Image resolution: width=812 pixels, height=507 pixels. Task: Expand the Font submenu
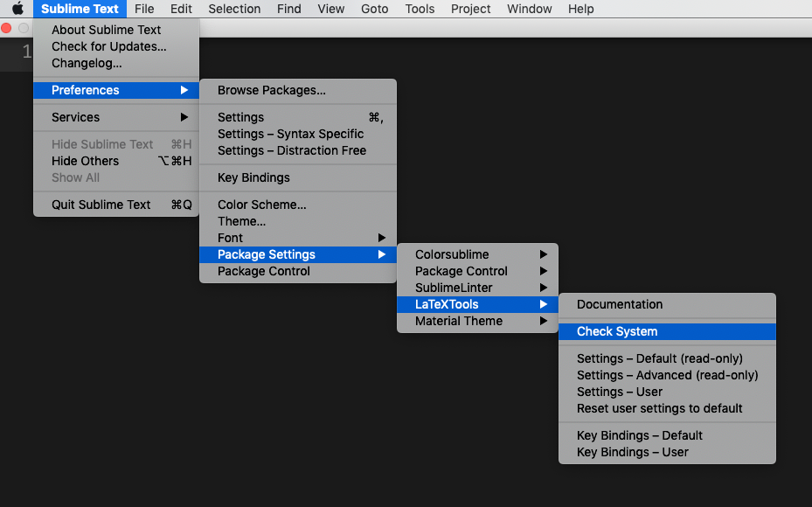click(x=229, y=237)
